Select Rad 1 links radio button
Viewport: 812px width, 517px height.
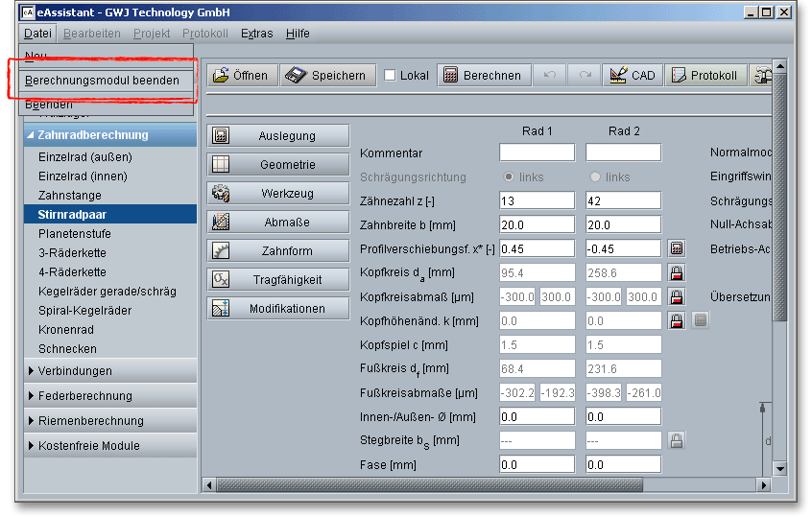[x=510, y=177]
